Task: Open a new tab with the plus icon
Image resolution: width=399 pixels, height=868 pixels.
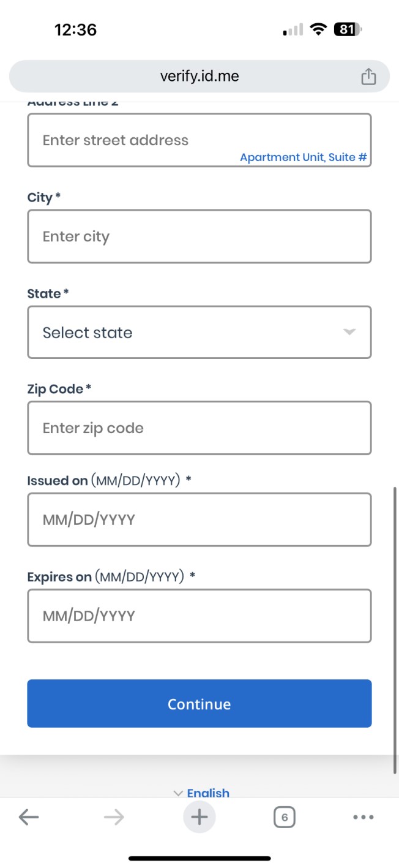Action: [199, 817]
